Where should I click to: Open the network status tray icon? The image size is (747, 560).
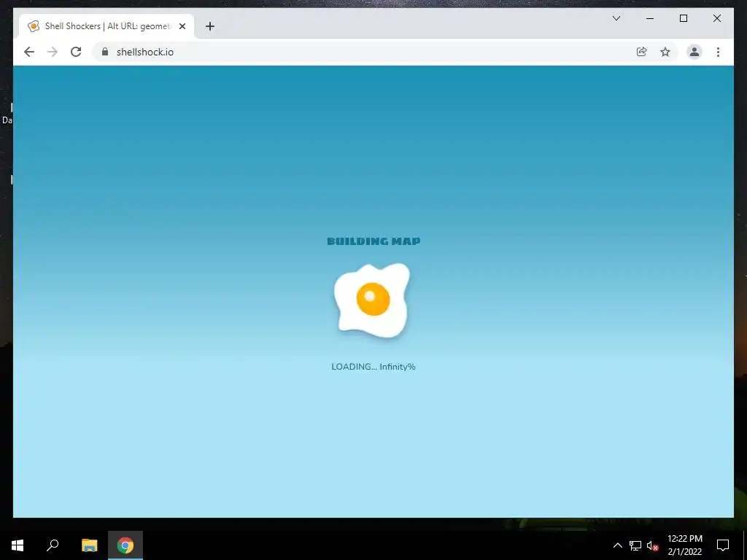635,545
